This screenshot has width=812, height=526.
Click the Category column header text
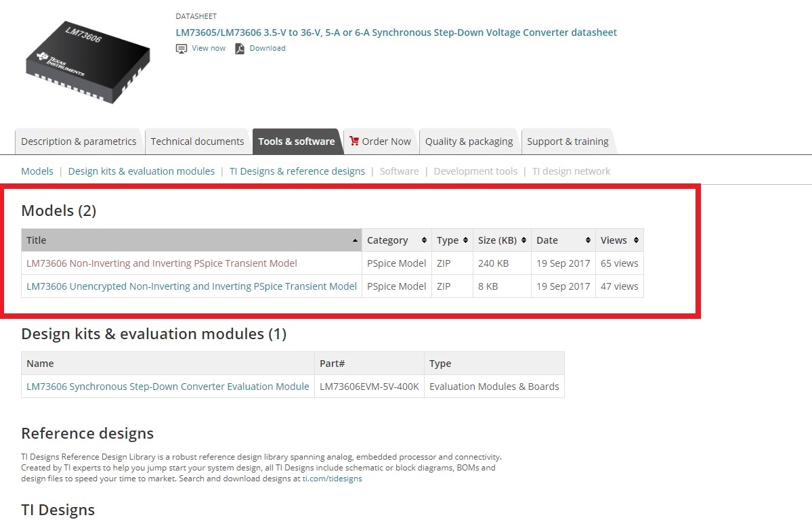pos(387,240)
